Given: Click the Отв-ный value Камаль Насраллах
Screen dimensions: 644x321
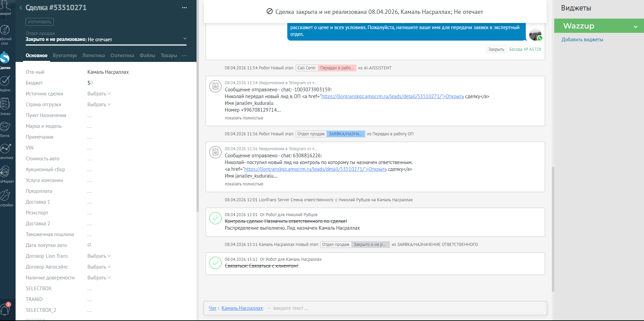Looking at the screenshot, I should (108, 72).
